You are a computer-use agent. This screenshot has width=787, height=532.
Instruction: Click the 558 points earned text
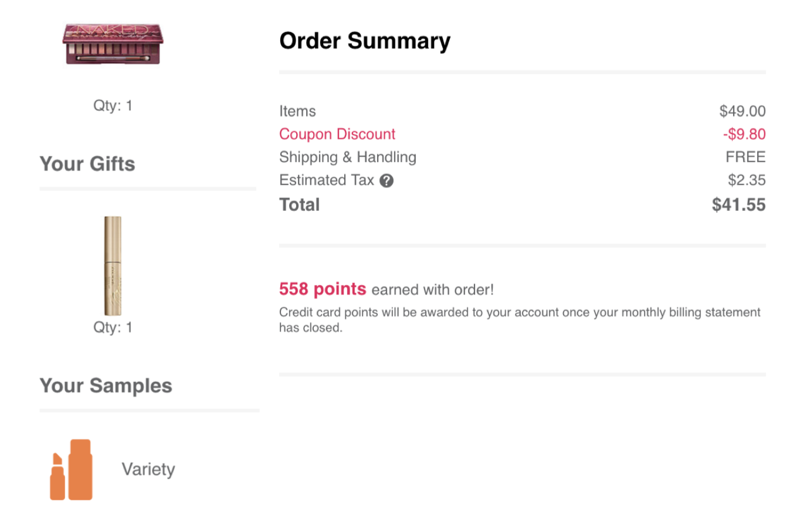click(x=386, y=289)
